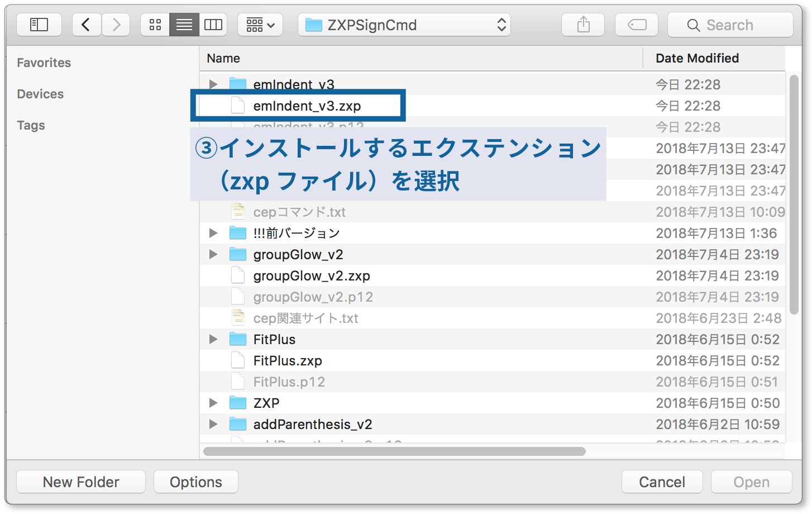Image resolution: width=812 pixels, height=514 pixels.
Task: Create a folder with New Folder
Action: [x=80, y=481]
